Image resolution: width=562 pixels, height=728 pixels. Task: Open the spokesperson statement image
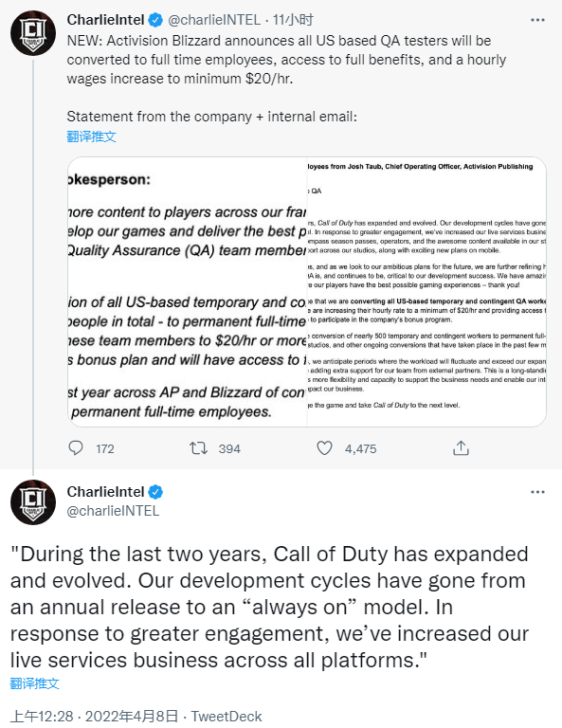point(187,292)
